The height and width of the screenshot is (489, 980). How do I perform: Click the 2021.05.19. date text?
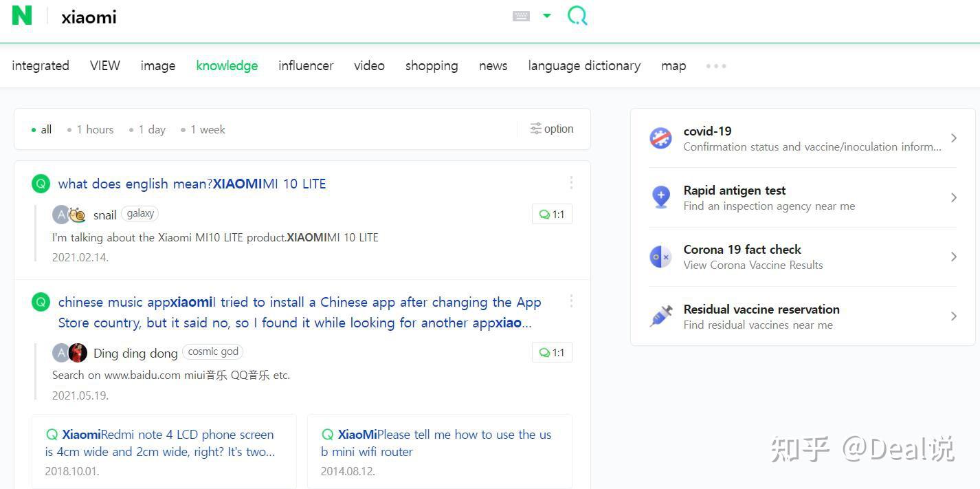click(80, 395)
